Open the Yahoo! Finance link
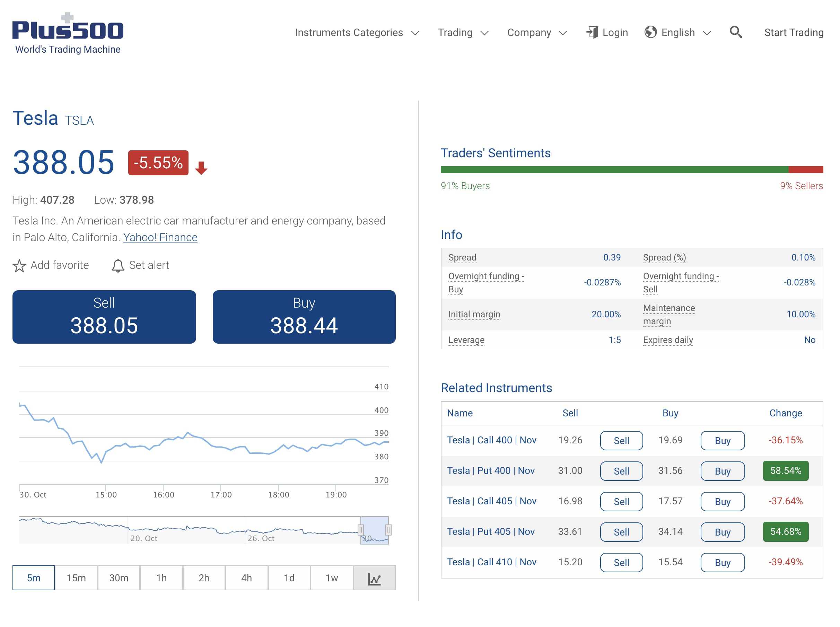This screenshot has width=840, height=627. point(160,237)
